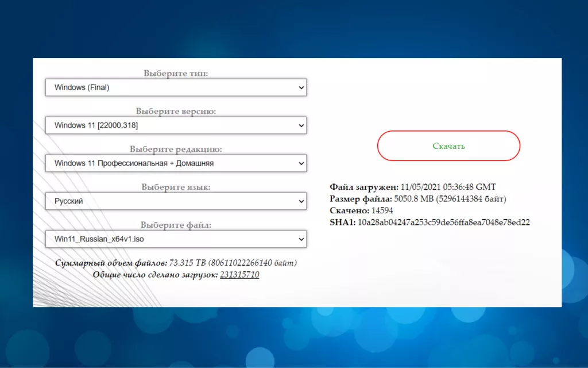Open the type dropdown showing Windows (Final)
Image resolution: width=588 pixels, height=368 pixels.
point(176,87)
